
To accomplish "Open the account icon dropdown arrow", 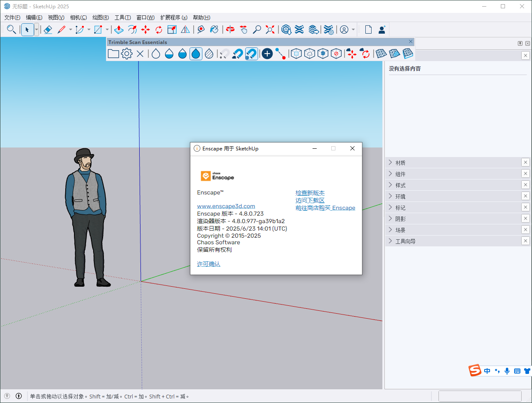I will coord(353,29).
